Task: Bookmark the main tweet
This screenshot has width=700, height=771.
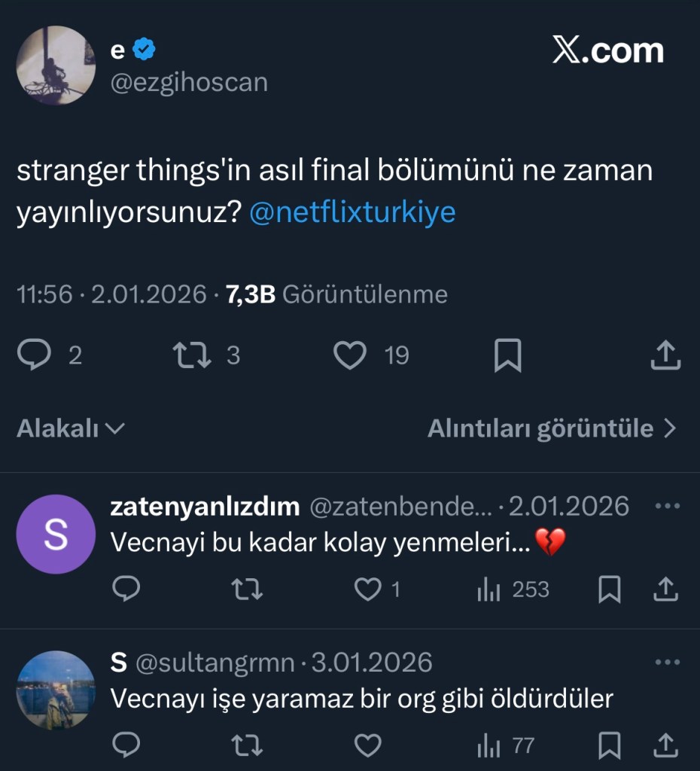Action: coord(507,355)
